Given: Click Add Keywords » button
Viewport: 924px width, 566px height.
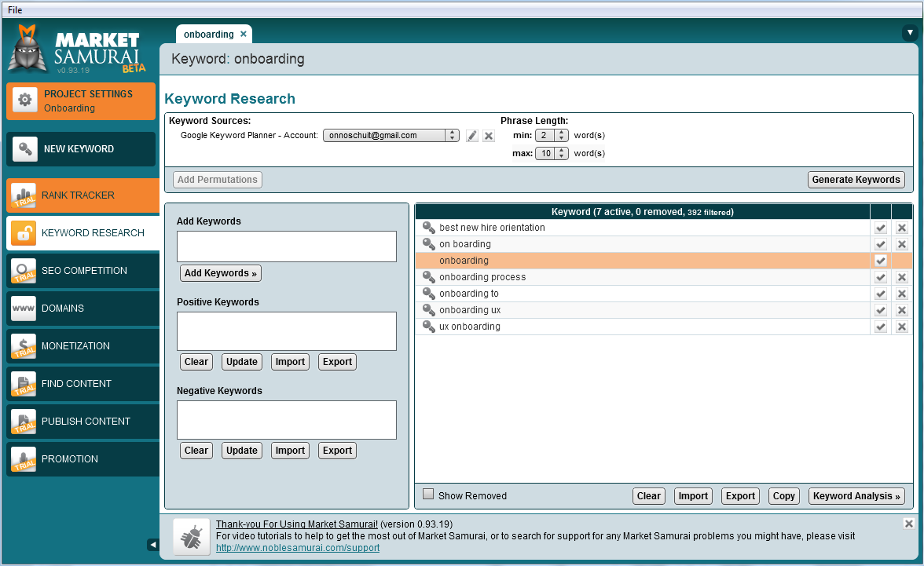Looking at the screenshot, I should [x=220, y=273].
